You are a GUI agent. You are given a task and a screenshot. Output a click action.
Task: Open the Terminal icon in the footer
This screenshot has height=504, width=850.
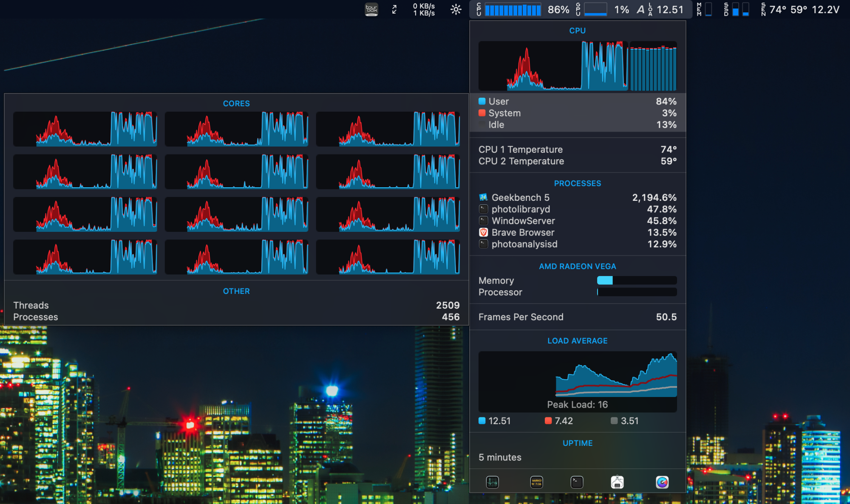[577, 482]
